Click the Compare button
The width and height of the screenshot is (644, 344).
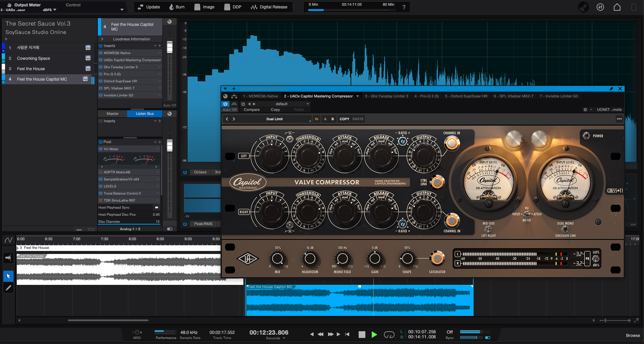251,110
